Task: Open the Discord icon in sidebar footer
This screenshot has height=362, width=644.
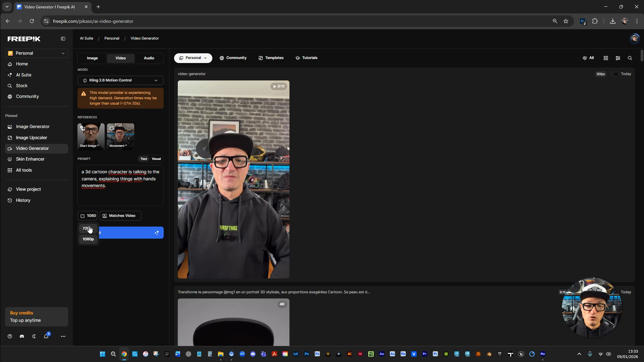Action: coord(22,336)
